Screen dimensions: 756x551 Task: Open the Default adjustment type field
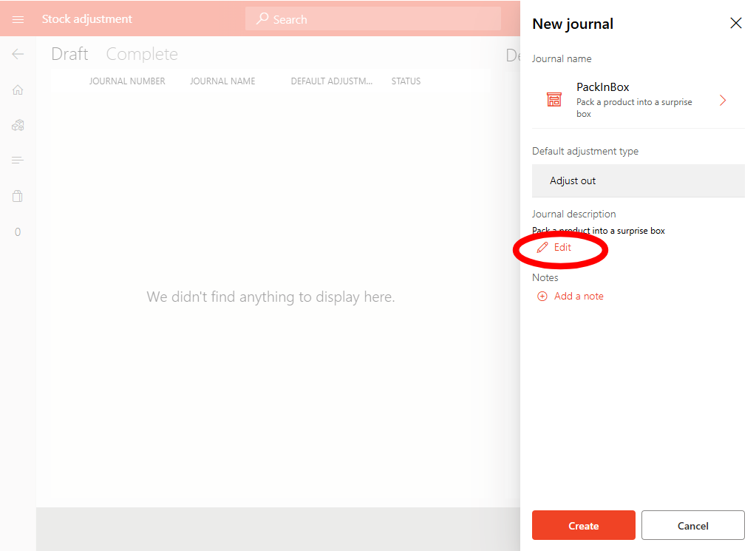coord(638,180)
